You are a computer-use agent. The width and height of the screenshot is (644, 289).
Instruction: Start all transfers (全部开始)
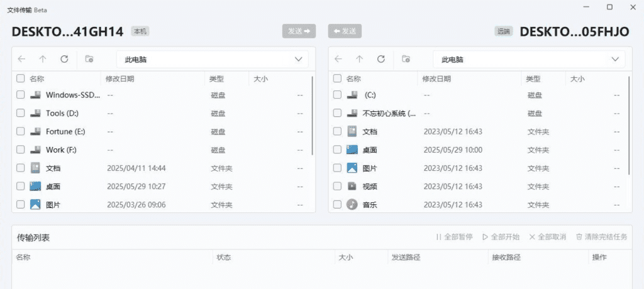click(501, 237)
